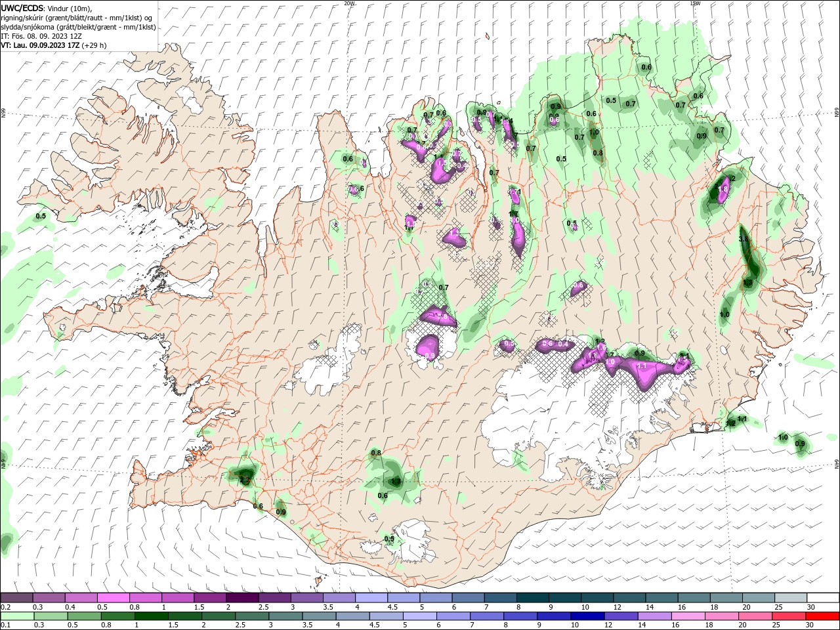The image size is (840, 630).
Task: Click the '1.0' value in the southeast sea
Action: coord(783,437)
